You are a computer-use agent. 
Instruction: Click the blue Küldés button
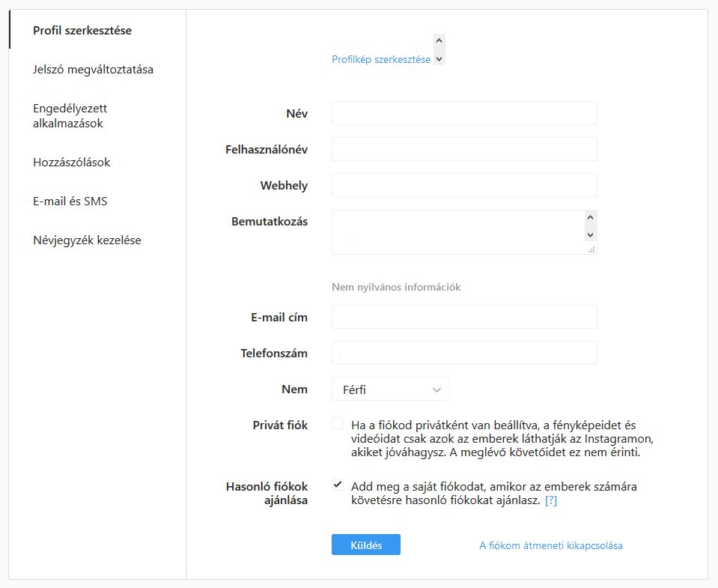click(x=366, y=545)
